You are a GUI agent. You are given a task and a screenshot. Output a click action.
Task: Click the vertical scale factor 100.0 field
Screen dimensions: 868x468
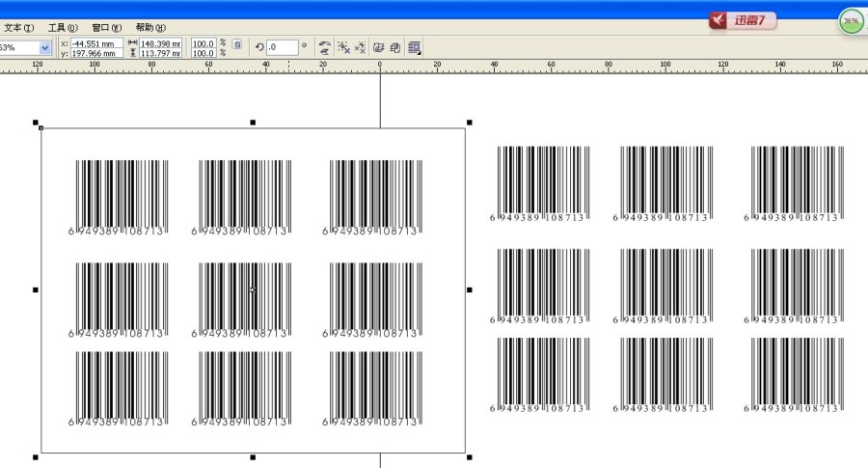tap(203, 53)
